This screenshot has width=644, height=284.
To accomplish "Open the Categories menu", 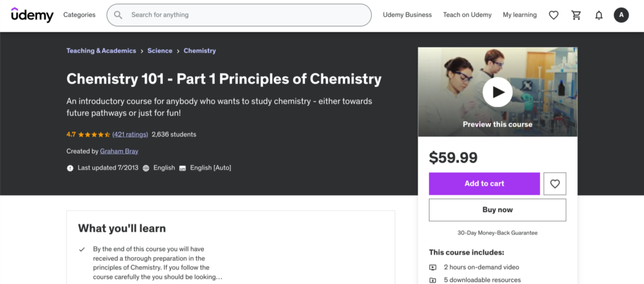I will (79, 15).
